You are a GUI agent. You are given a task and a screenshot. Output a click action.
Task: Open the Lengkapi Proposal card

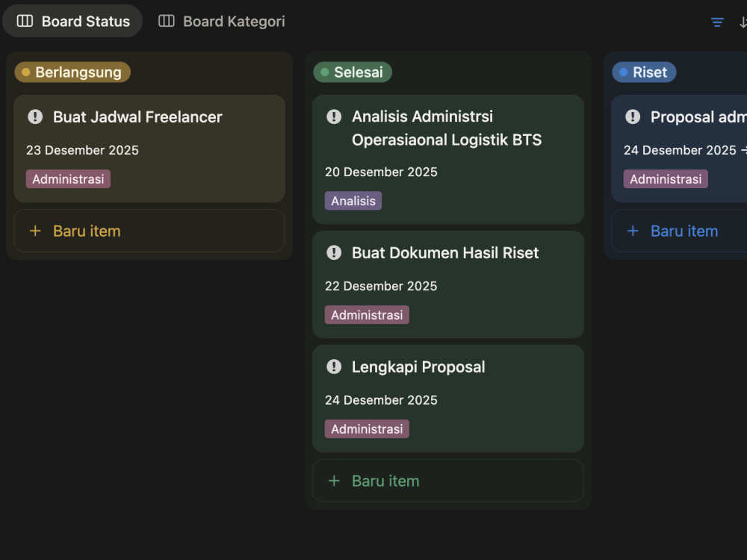coord(447,399)
